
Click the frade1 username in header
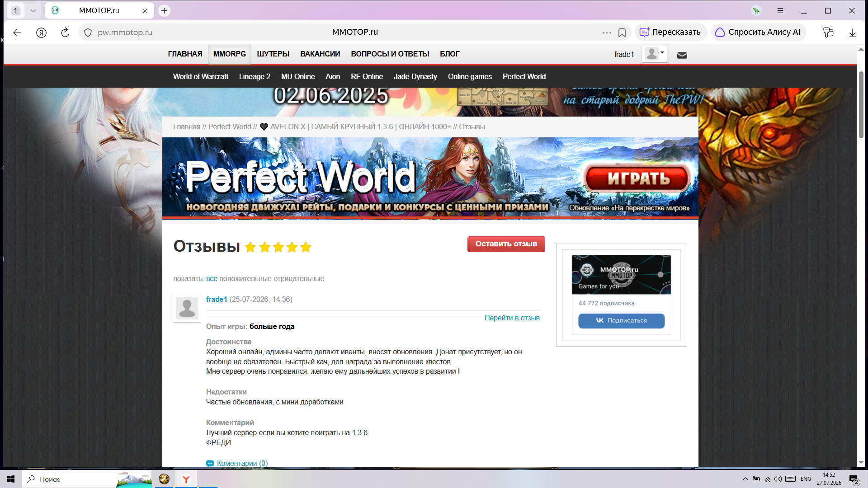coord(624,55)
